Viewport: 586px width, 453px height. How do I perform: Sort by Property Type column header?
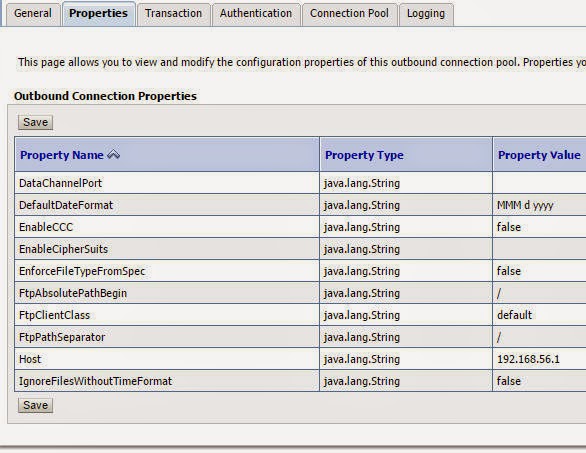(364, 155)
